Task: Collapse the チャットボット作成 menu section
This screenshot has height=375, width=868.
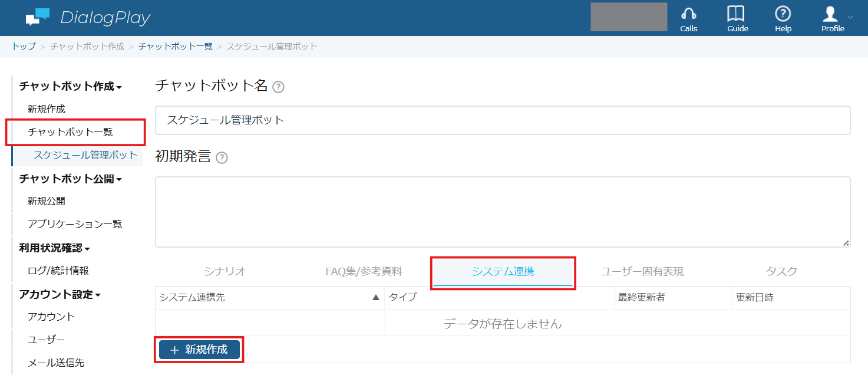Action: pyautogui.click(x=71, y=86)
